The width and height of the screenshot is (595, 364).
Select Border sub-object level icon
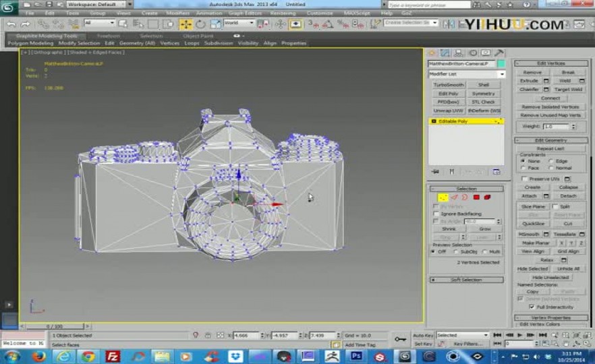click(465, 197)
